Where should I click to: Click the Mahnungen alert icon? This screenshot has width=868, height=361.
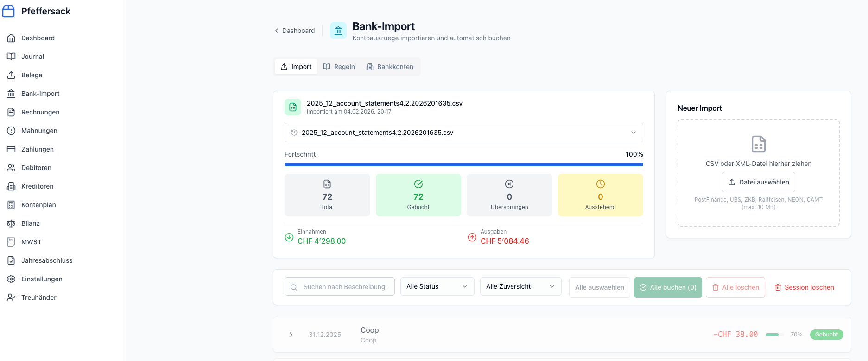(x=11, y=131)
